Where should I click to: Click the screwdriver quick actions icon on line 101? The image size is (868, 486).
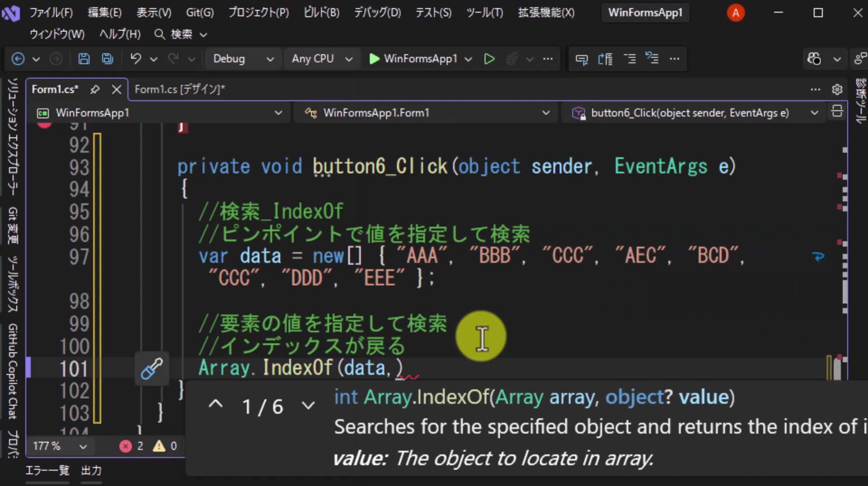(x=152, y=369)
